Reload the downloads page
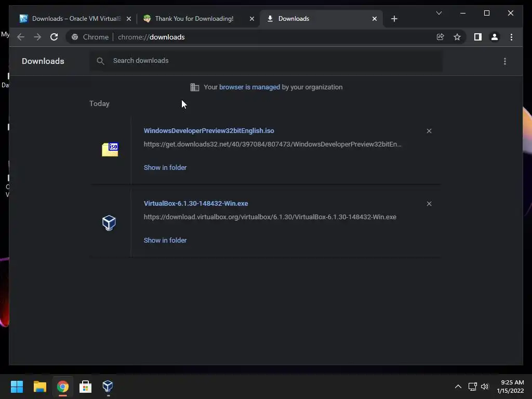Screen dimensions: 532x399 [54, 37]
